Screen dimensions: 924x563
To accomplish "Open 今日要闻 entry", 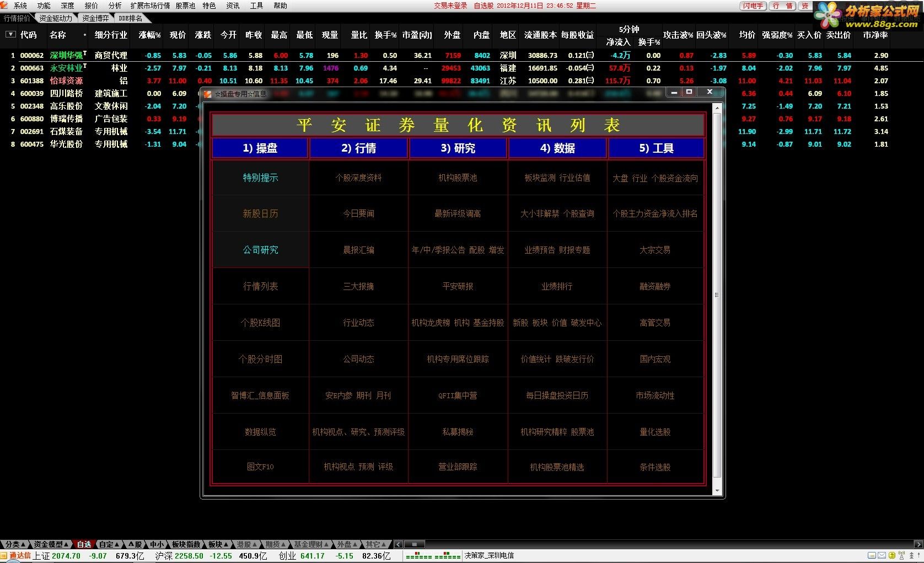I will pos(358,213).
